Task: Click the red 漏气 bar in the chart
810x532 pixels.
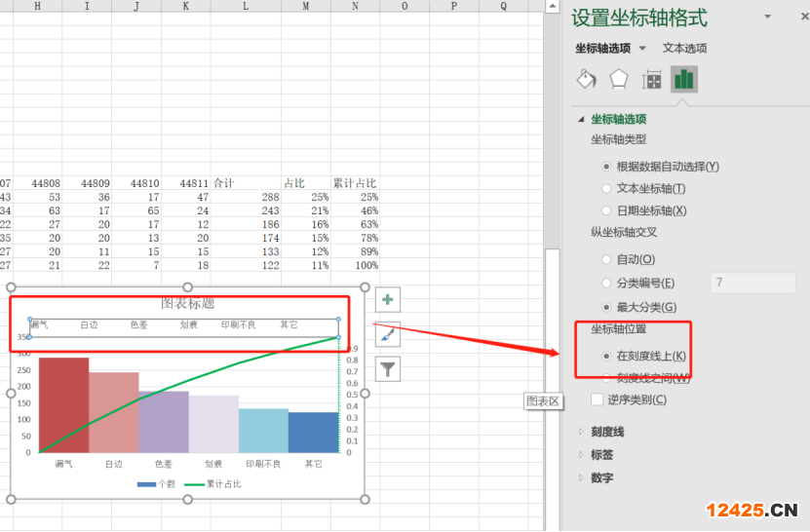Action: 63,404
